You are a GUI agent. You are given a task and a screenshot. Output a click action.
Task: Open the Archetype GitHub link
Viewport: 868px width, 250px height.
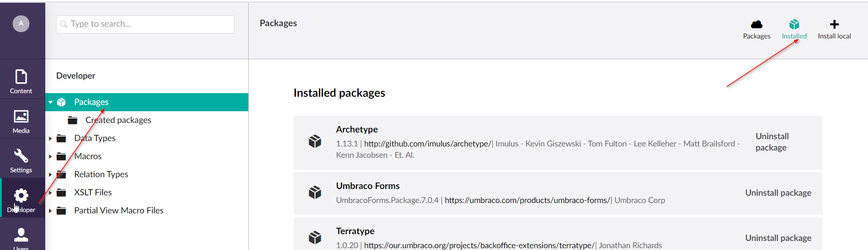tap(427, 144)
